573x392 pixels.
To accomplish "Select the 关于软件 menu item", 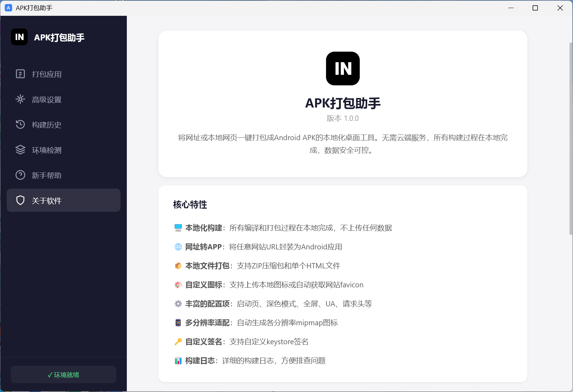I will 64,200.
